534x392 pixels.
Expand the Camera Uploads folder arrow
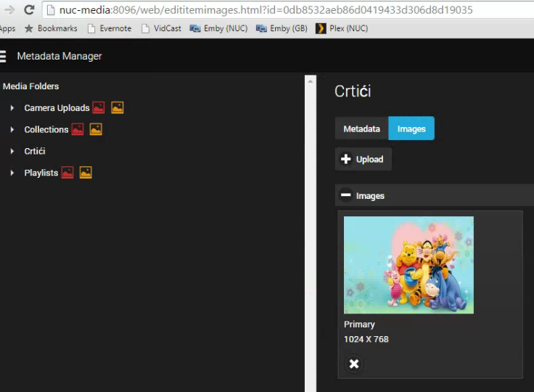(12, 108)
